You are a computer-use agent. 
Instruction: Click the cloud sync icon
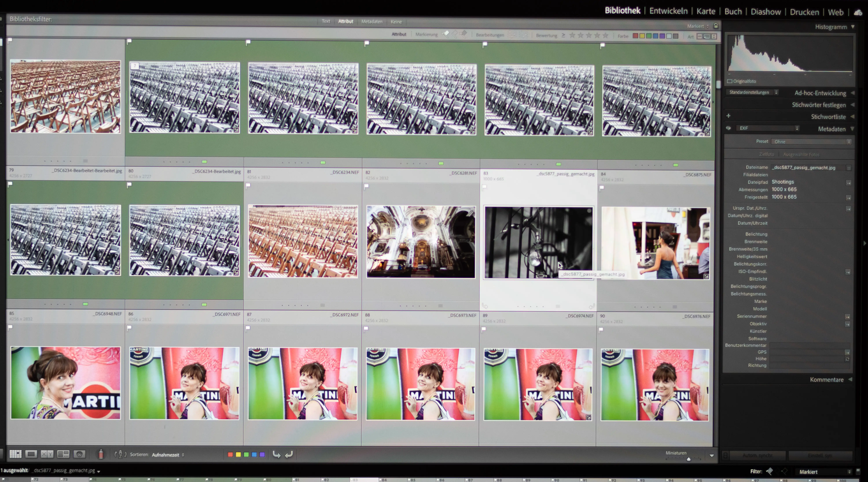(x=858, y=13)
